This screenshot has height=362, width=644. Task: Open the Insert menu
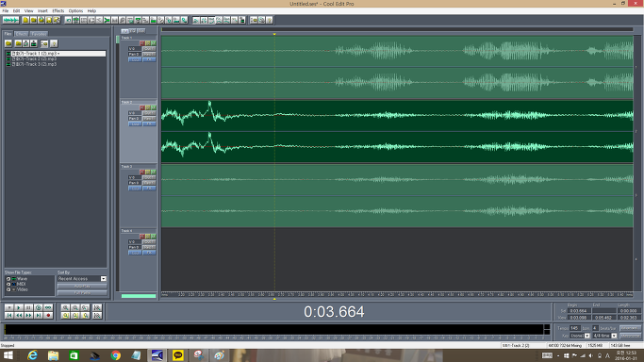pos(42,11)
